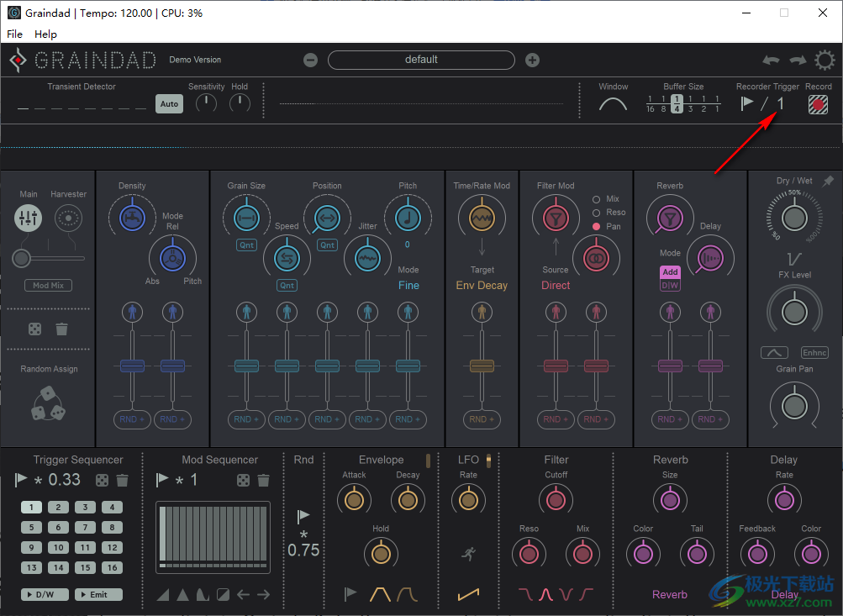Shift Mod Sequencer pattern left arrow
This screenshot has height=616, width=843.
[244, 594]
